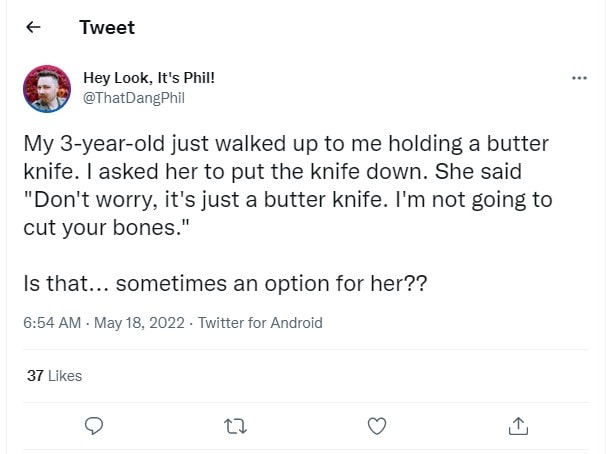Click the number 37 in the likes count
This screenshot has width=606, height=454.
35,376
